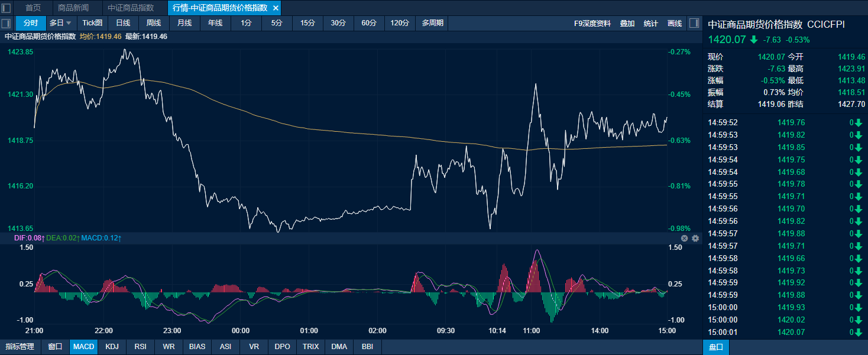The image size is (868, 355).
Task: Click the down arrow on the 15:00:01 tick row
Action: pyautogui.click(x=858, y=332)
